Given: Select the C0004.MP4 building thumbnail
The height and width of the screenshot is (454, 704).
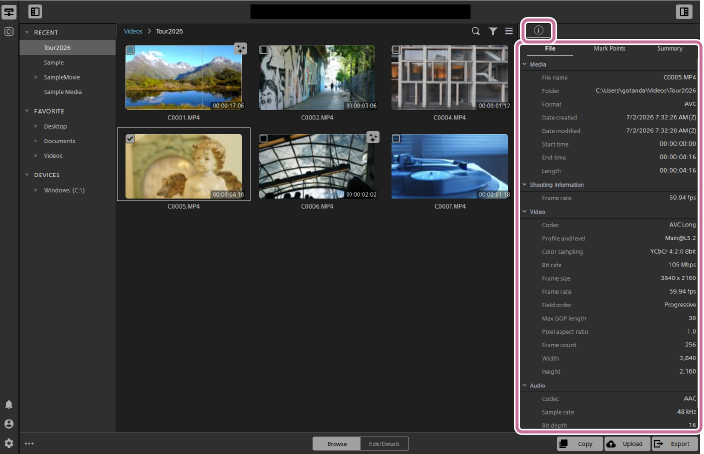Looking at the screenshot, I should pyautogui.click(x=450, y=77).
